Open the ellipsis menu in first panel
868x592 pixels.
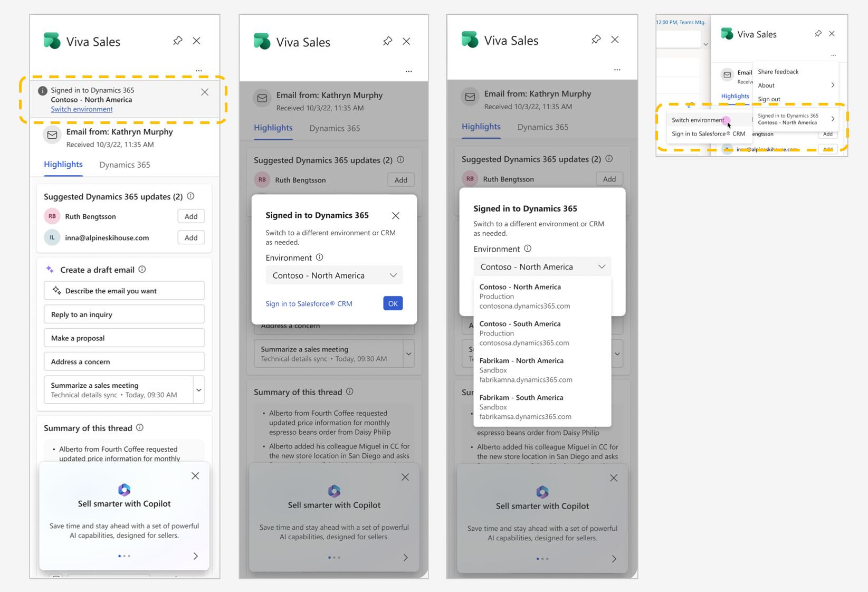pos(199,70)
